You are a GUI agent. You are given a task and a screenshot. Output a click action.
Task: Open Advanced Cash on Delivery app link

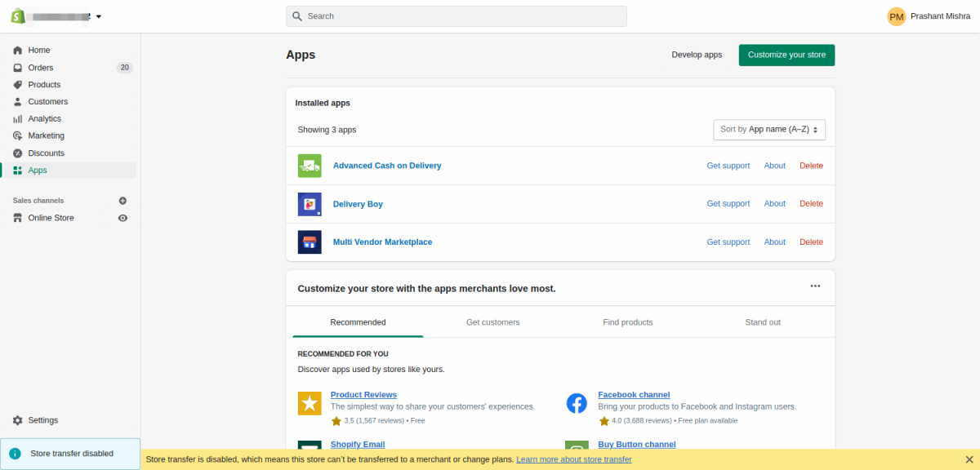387,166
